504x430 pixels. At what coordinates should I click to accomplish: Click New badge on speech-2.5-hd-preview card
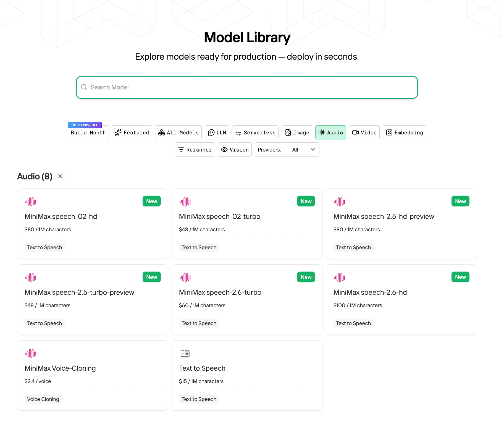(460, 201)
